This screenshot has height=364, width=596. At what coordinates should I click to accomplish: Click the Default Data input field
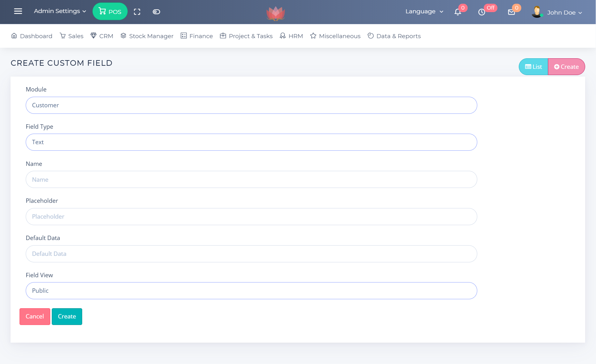[251, 254]
